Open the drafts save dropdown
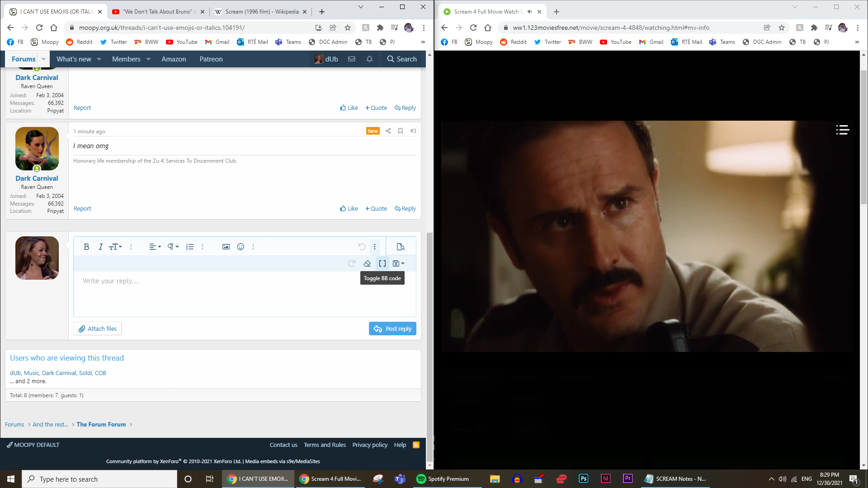Image resolution: width=868 pixels, height=488 pixels. tap(398, 263)
